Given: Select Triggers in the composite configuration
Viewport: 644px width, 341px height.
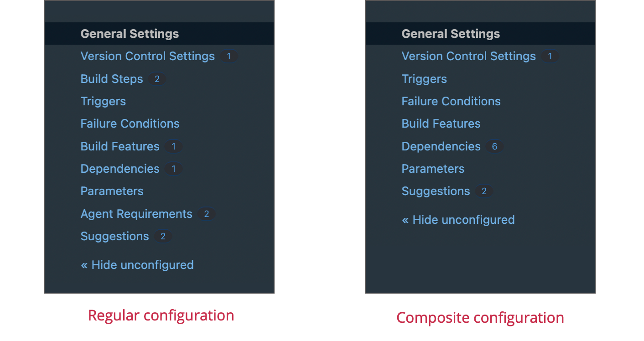Looking at the screenshot, I should coord(424,78).
